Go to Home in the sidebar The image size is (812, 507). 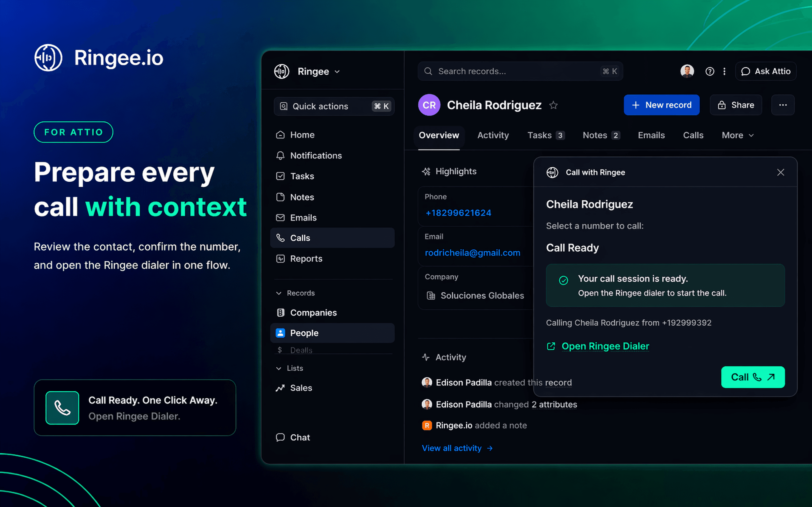332,135
